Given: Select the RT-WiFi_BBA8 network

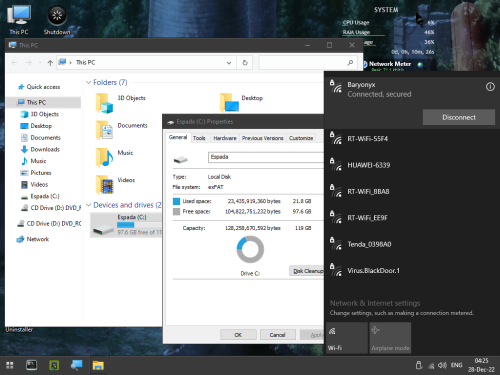Looking at the screenshot, I should click(412, 191).
